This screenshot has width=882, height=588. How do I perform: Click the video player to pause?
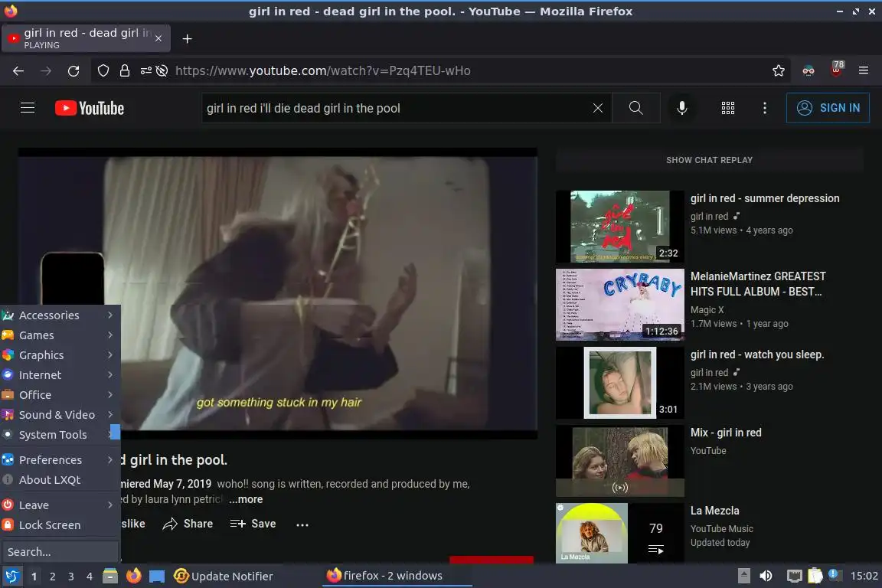pyautogui.click(x=277, y=294)
